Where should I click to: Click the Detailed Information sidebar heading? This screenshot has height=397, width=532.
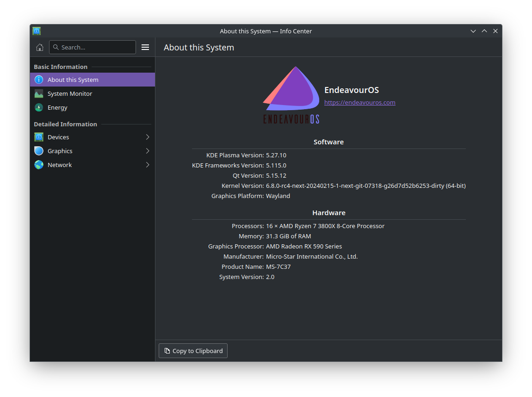coord(66,124)
